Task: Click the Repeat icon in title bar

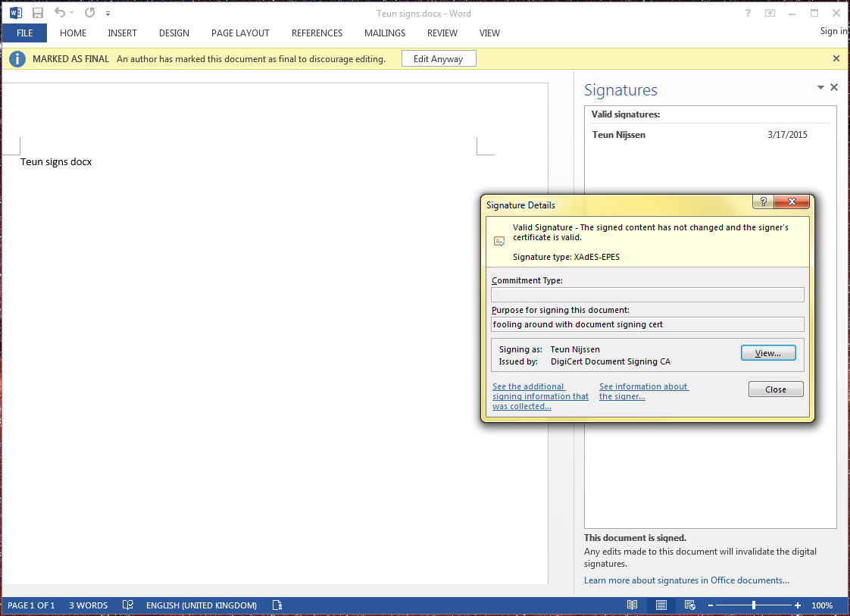Action: 89,13
